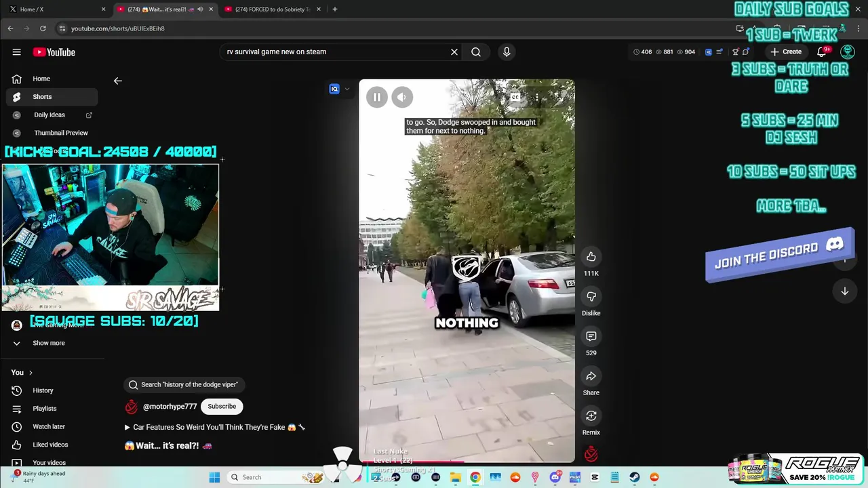Open the vidIQ chat bubble icon

[745, 52]
